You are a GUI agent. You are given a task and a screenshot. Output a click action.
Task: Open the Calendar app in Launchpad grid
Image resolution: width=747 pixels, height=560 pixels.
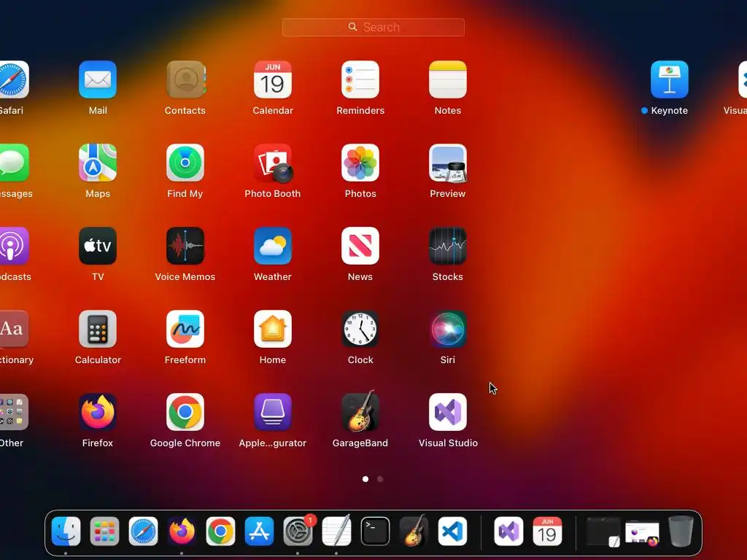[273, 79]
